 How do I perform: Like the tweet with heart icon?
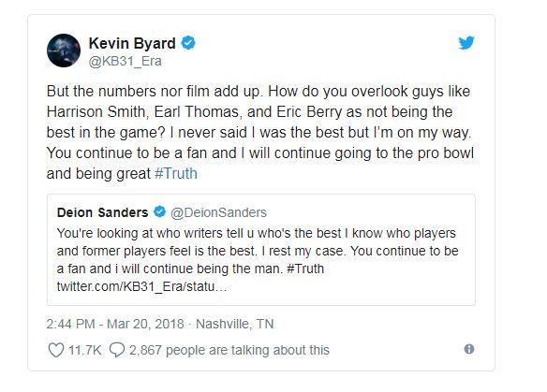pos(56,350)
